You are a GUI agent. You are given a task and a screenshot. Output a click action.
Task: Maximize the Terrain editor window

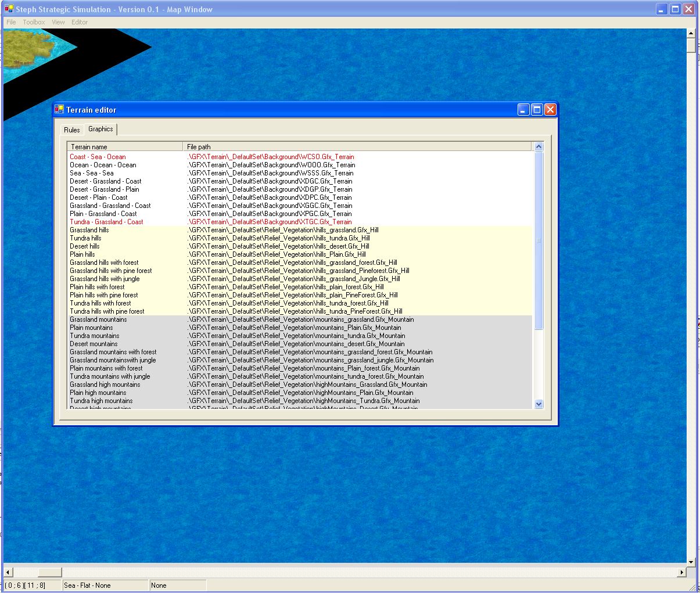coord(537,109)
